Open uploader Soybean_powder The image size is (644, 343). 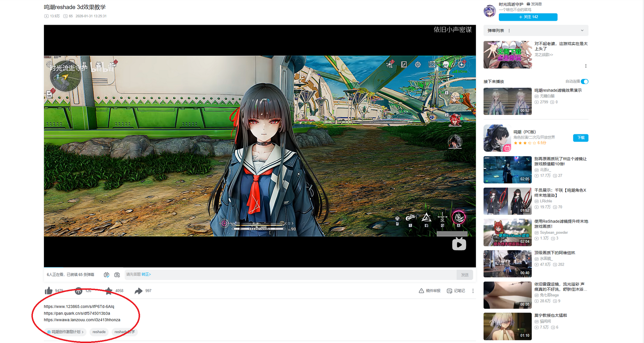tap(554, 232)
